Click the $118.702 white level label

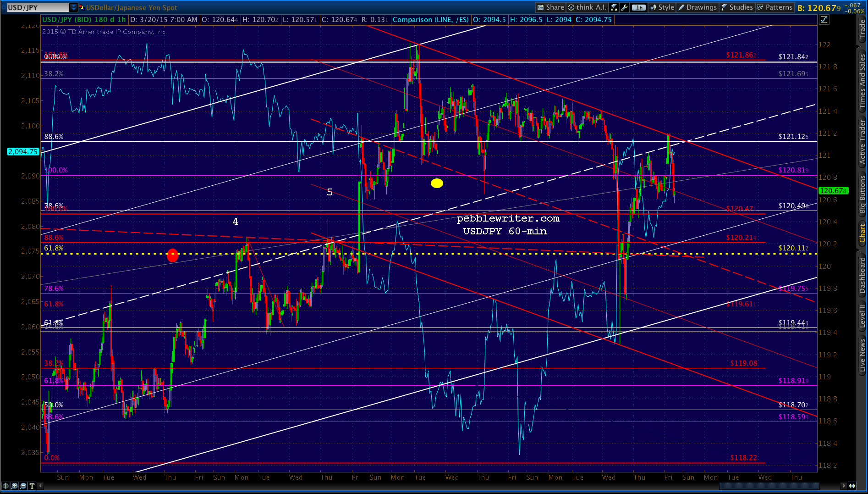tap(793, 405)
